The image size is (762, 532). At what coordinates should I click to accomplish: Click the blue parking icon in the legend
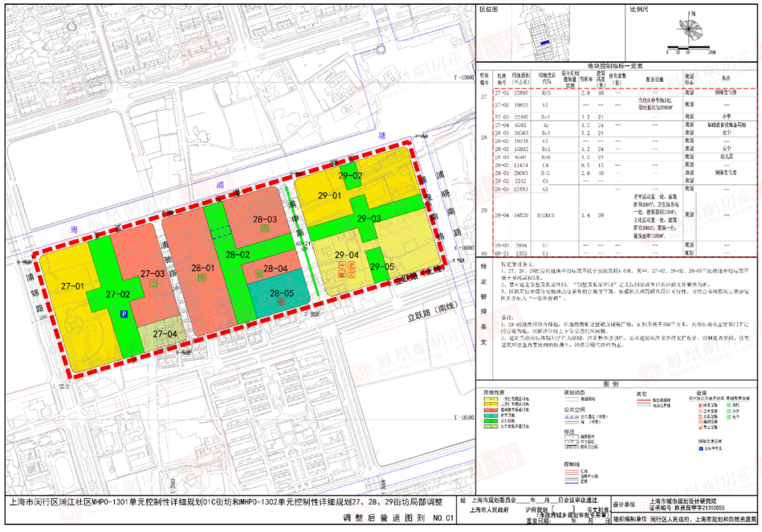click(x=700, y=447)
